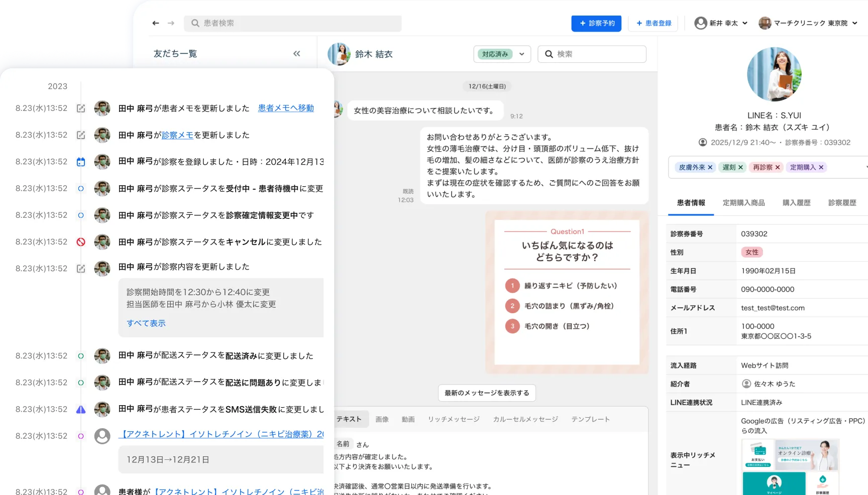Image resolution: width=868 pixels, height=495 pixels.
Task: Open the 新井 幸太 user menu
Action: pos(721,23)
